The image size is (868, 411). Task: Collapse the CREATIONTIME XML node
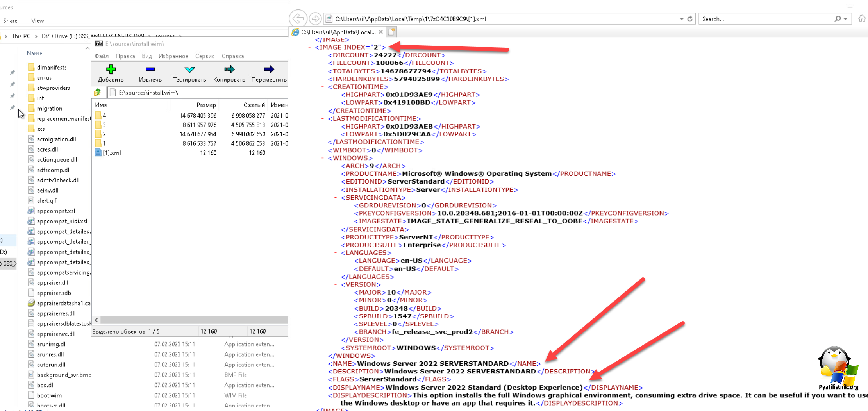pyautogui.click(x=322, y=87)
